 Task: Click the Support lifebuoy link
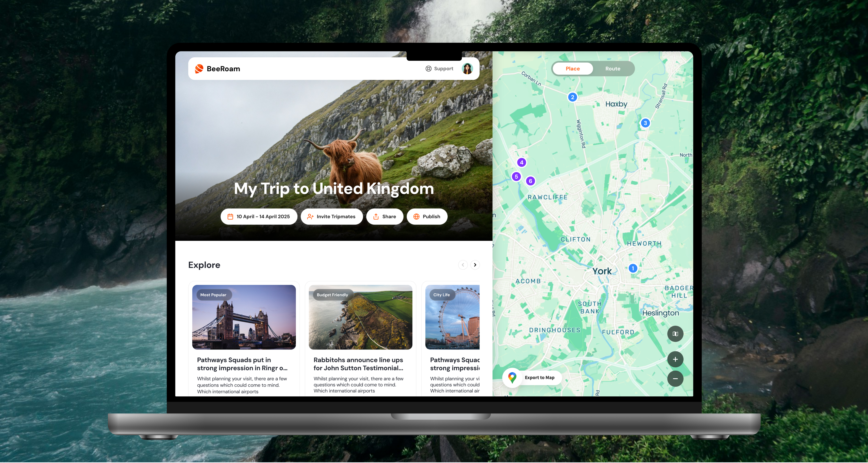tap(439, 69)
